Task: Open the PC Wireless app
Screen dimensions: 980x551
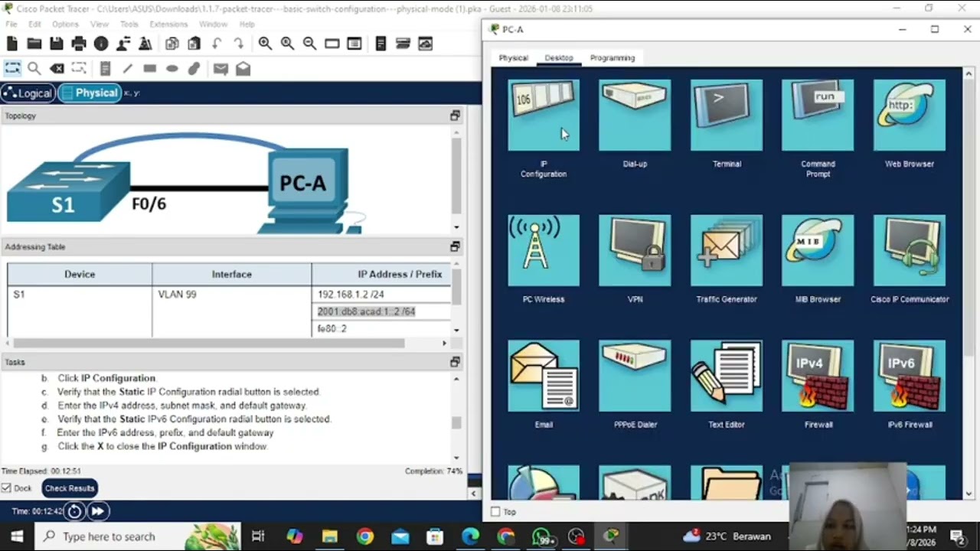Action: [x=544, y=250]
